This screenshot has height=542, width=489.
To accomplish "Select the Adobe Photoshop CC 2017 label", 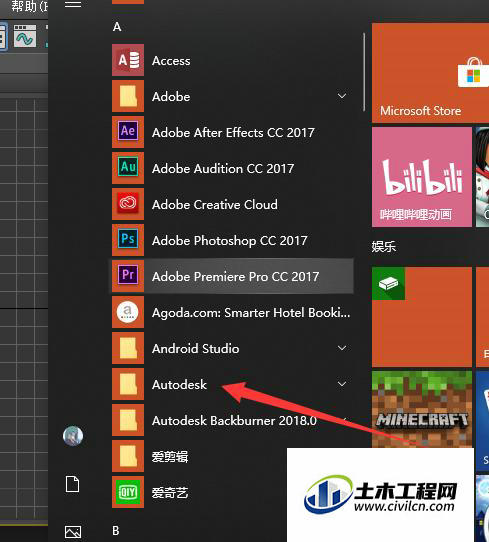I will [x=229, y=241].
